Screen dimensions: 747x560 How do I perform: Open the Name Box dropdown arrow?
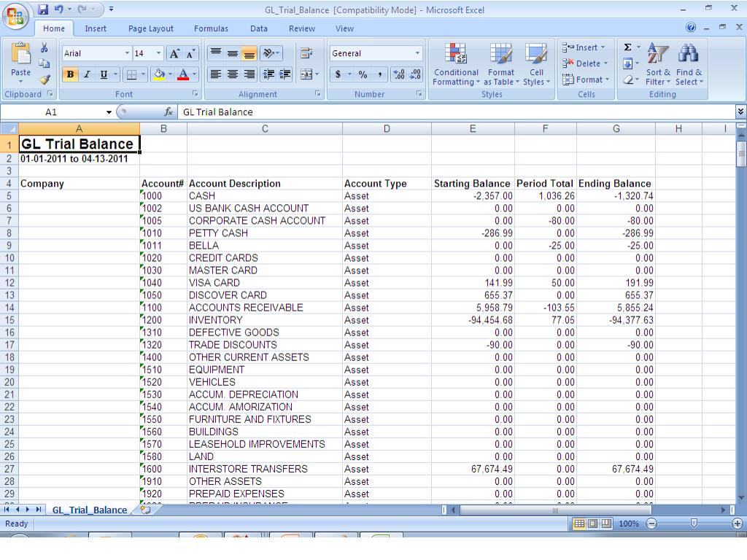[x=109, y=112]
